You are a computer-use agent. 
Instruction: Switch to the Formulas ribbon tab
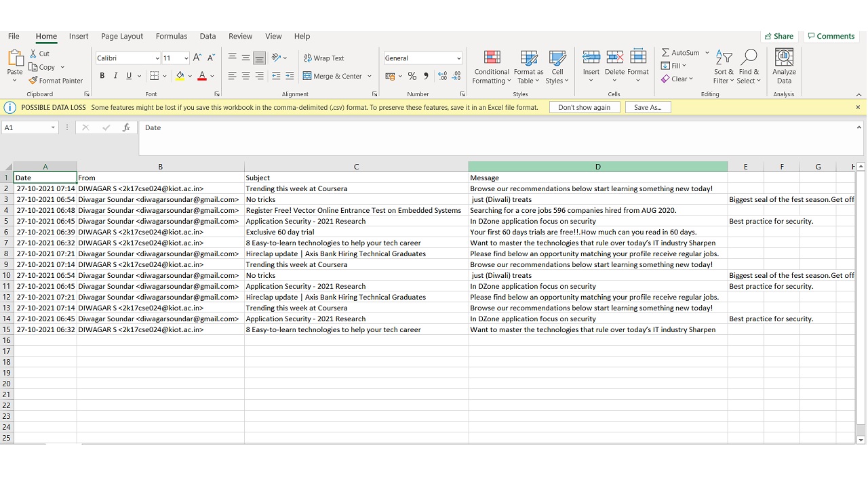(171, 37)
